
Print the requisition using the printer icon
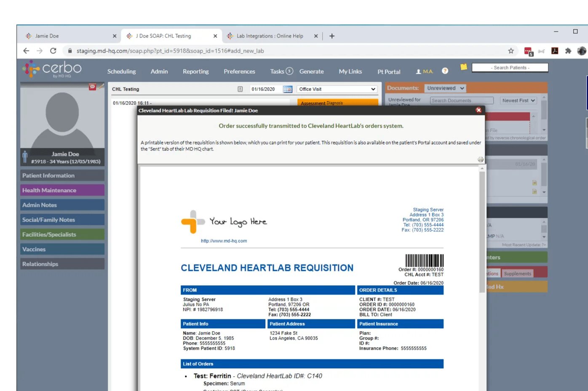coord(481,160)
